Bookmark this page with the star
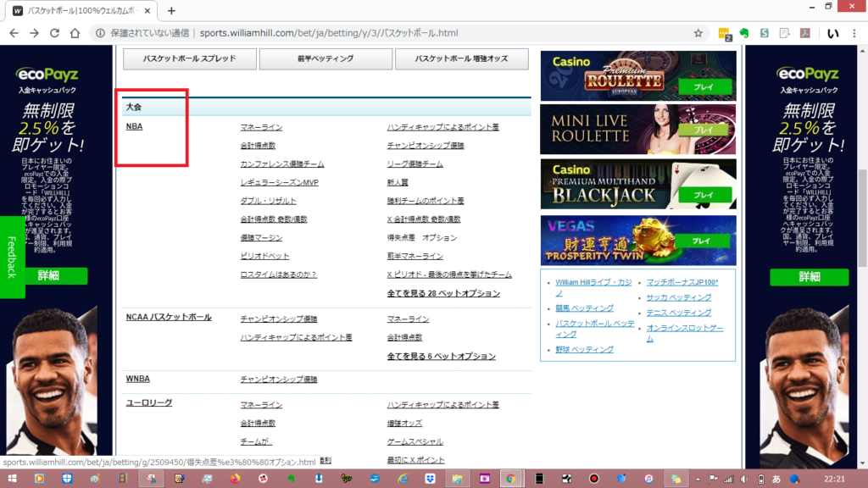Image resolution: width=868 pixels, height=488 pixels. 698,33
